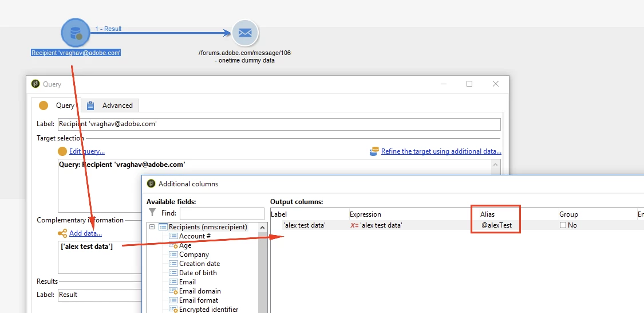Viewport: 644px width, 313px height.
Task: Click the Query label input field
Action: click(279, 124)
